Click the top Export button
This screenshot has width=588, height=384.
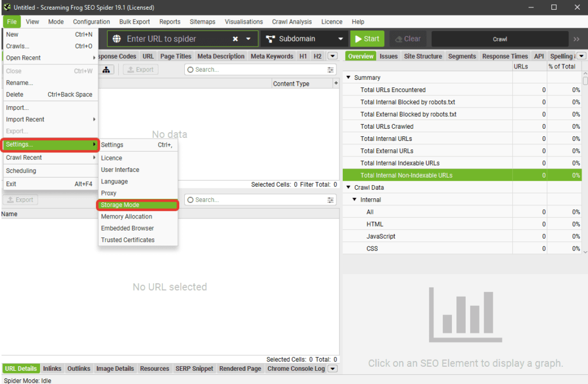pyautogui.click(x=141, y=70)
